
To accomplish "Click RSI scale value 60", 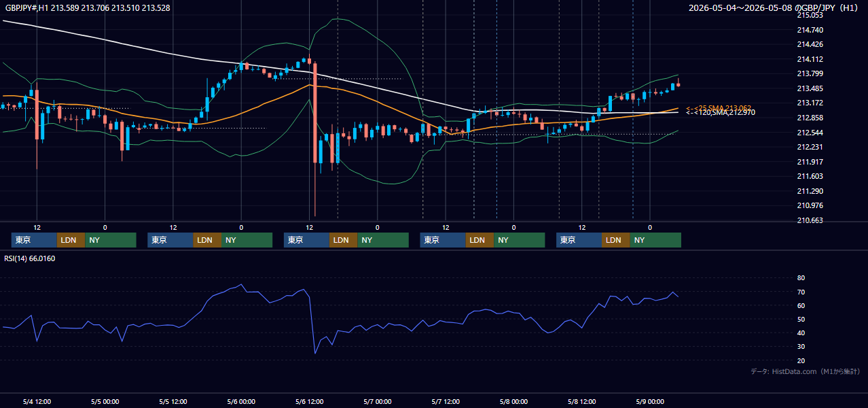I will coord(801,305).
